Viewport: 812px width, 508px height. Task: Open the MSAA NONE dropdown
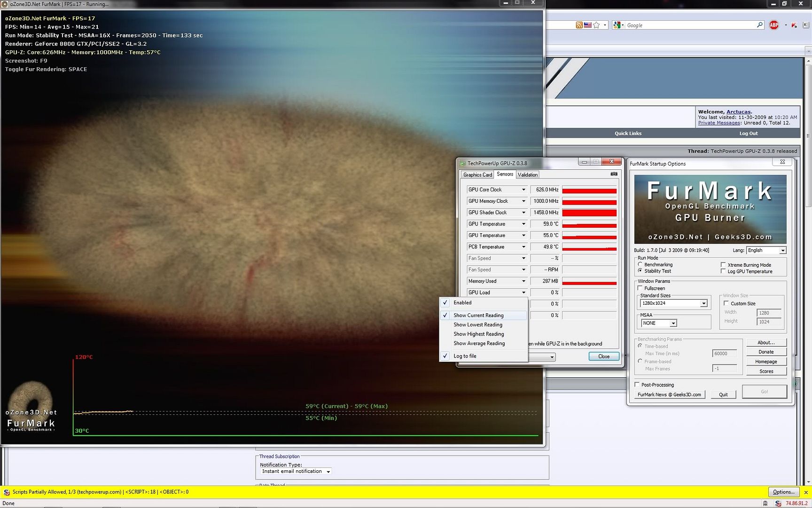pyautogui.click(x=659, y=323)
